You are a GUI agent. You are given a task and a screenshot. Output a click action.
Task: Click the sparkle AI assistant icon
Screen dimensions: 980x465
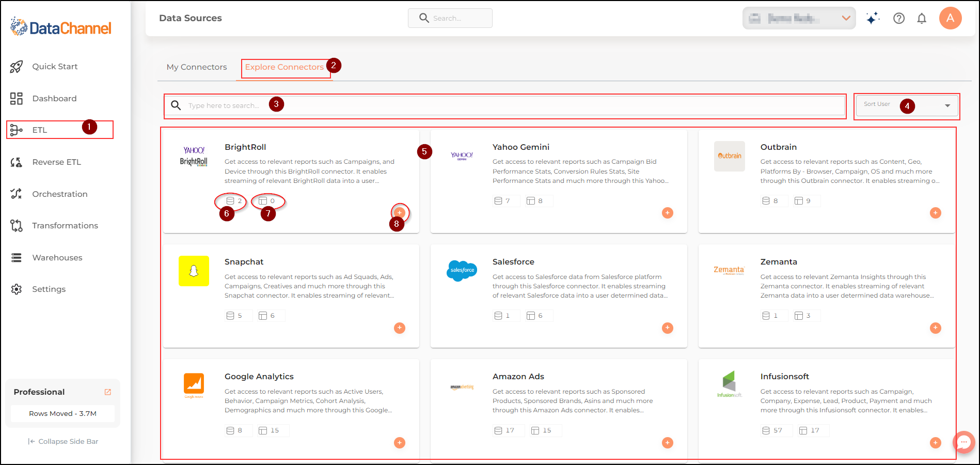[873, 19]
